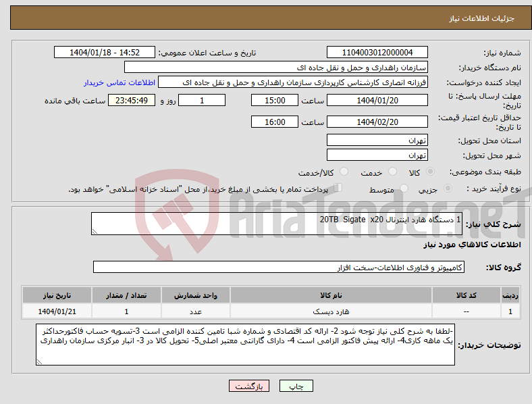Click the اطلاعات کالاهای مورد نیاز heading
The width and height of the screenshot is (532, 404).
pyautogui.click(x=472, y=245)
